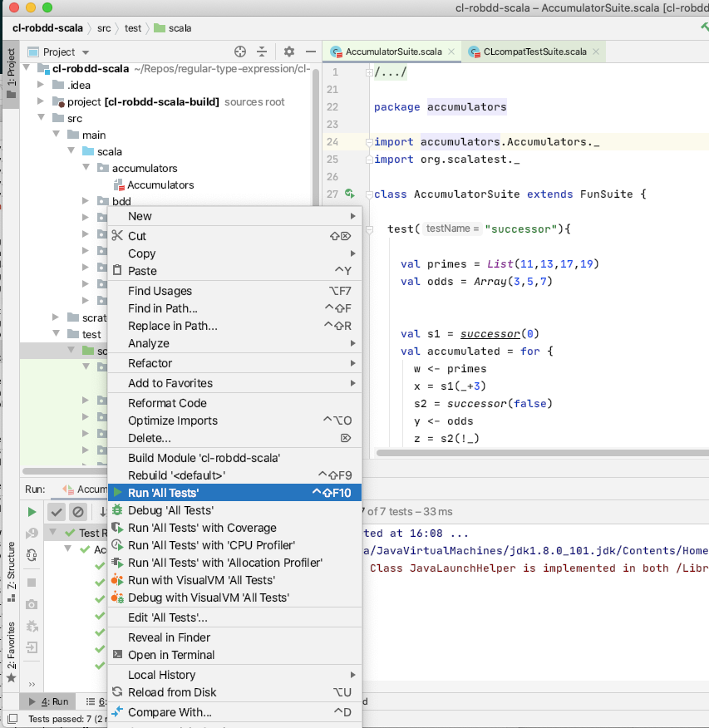Screen dimensions: 709x728
Task: Click the Scroll from Source crosshair icon
Action: click(239, 52)
